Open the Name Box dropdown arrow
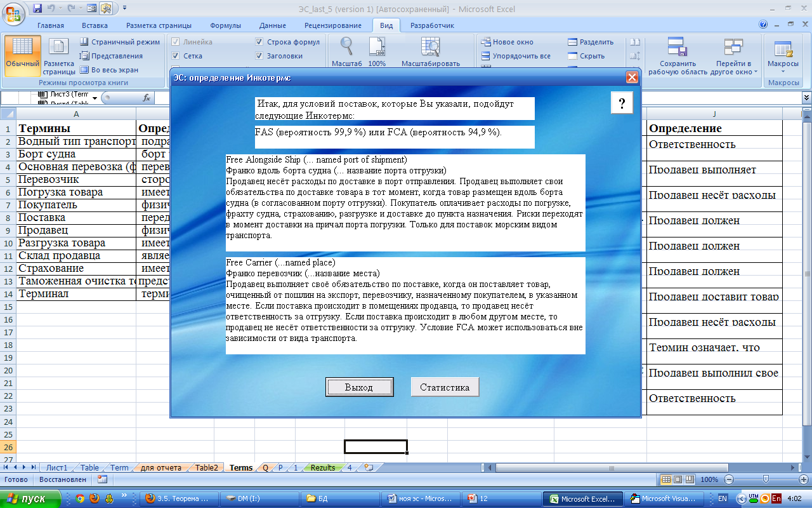Image resolution: width=812 pixels, height=508 pixels. pyautogui.click(x=95, y=98)
